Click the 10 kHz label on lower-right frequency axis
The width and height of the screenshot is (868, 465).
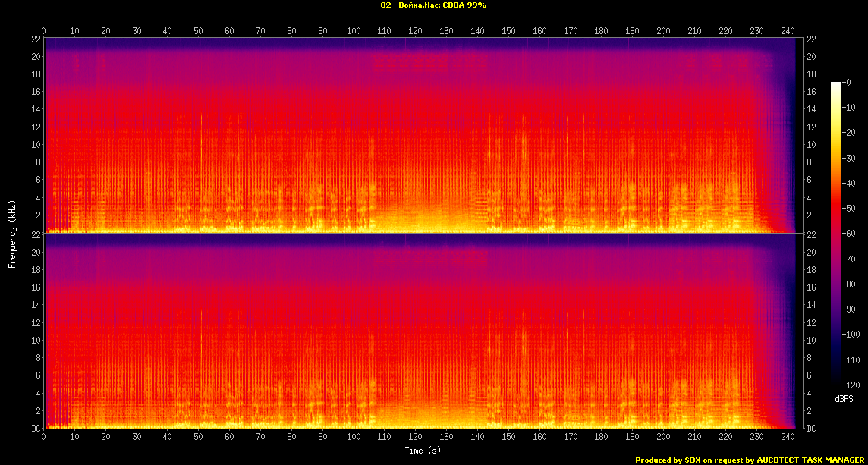(812, 340)
